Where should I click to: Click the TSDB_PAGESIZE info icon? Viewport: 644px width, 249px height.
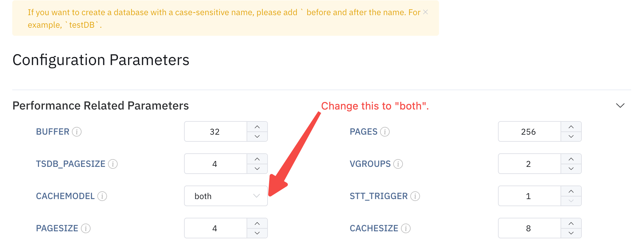[x=113, y=164]
